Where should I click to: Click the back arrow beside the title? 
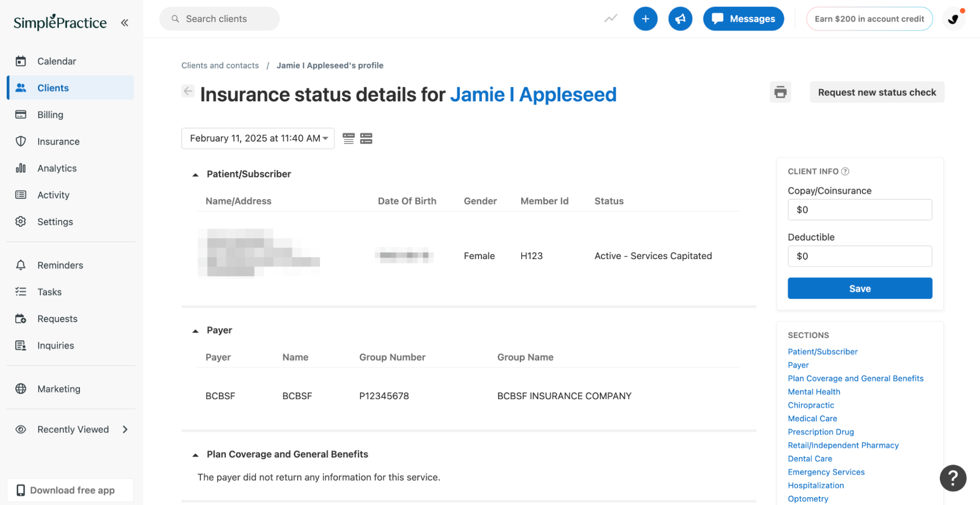click(188, 91)
